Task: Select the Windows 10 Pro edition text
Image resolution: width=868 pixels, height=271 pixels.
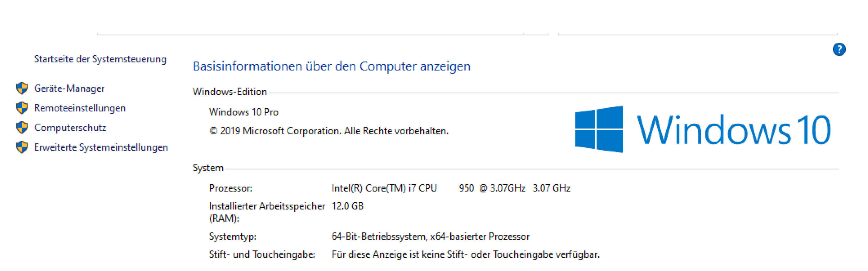Action: [x=244, y=112]
